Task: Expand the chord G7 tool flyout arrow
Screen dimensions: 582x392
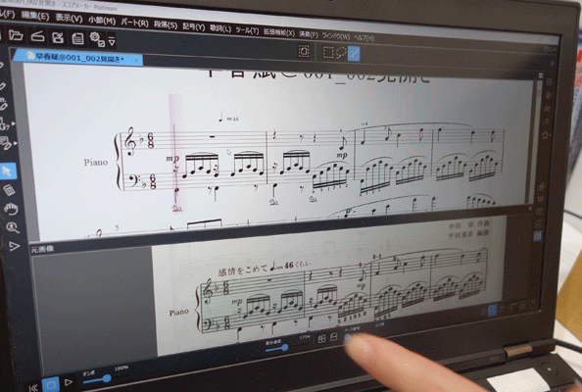Action: click(14, 123)
